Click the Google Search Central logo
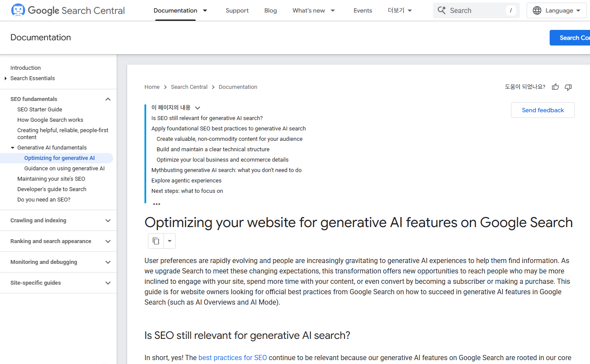The width and height of the screenshot is (590, 364). pyautogui.click(x=68, y=10)
